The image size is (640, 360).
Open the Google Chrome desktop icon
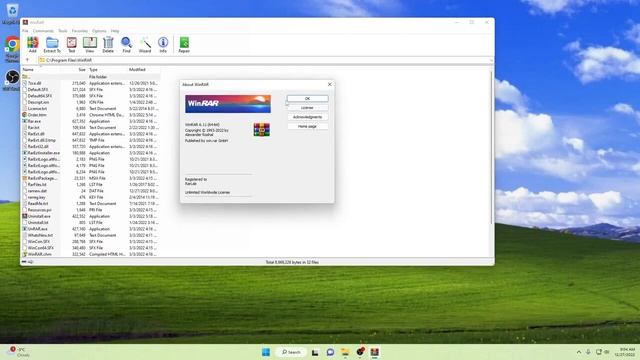coord(12,48)
